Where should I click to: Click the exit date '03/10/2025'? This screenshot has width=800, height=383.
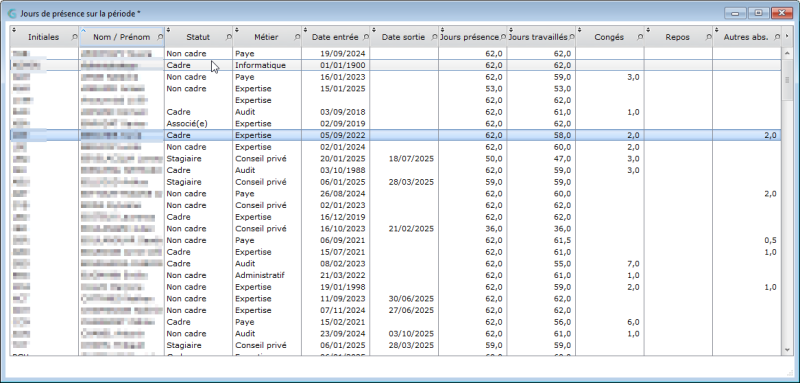(x=411, y=334)
